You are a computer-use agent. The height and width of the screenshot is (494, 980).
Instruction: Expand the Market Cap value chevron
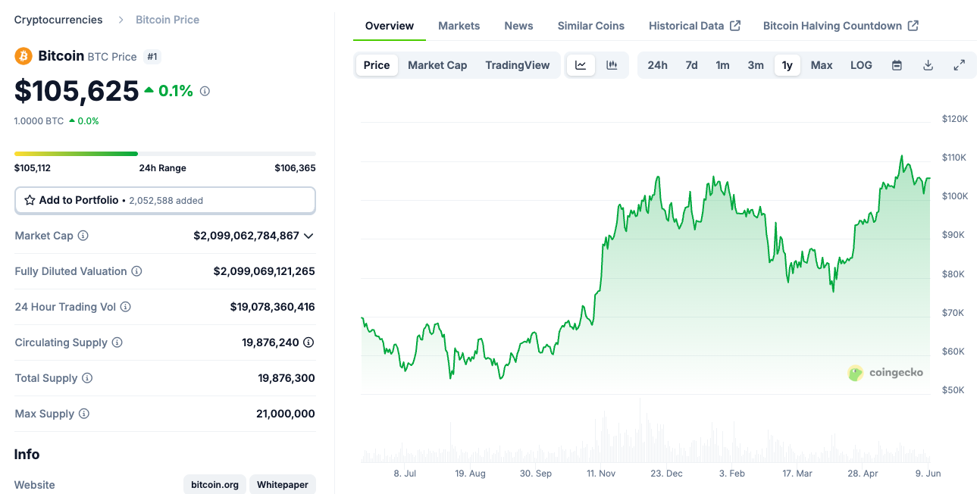pos(308,236)
